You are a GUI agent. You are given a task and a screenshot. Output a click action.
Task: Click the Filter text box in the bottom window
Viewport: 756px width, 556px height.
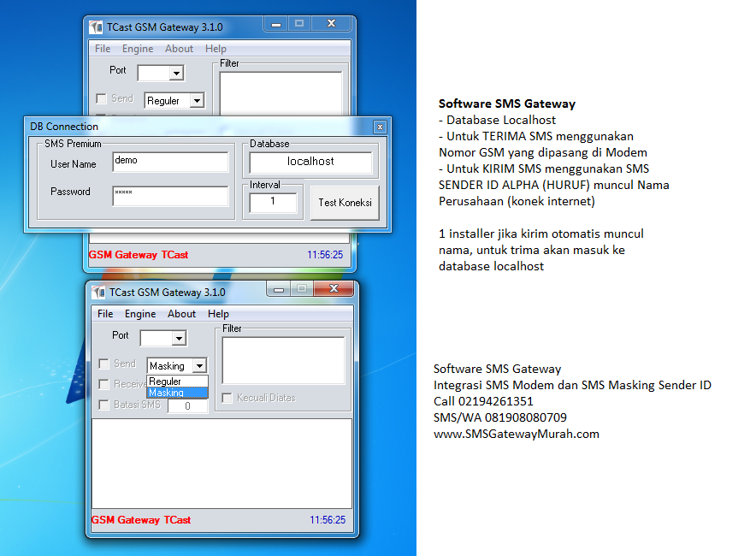pyautogui.click(x=284, y=360)
